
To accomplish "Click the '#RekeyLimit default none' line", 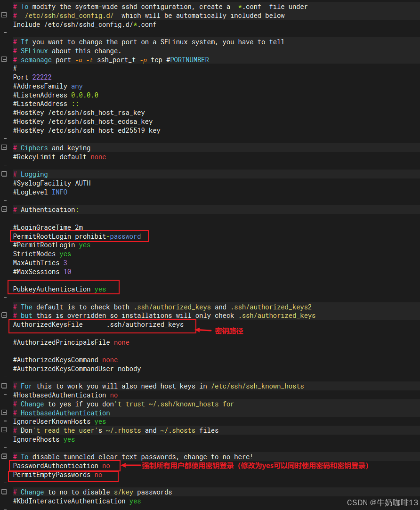I will pos(59,157).
